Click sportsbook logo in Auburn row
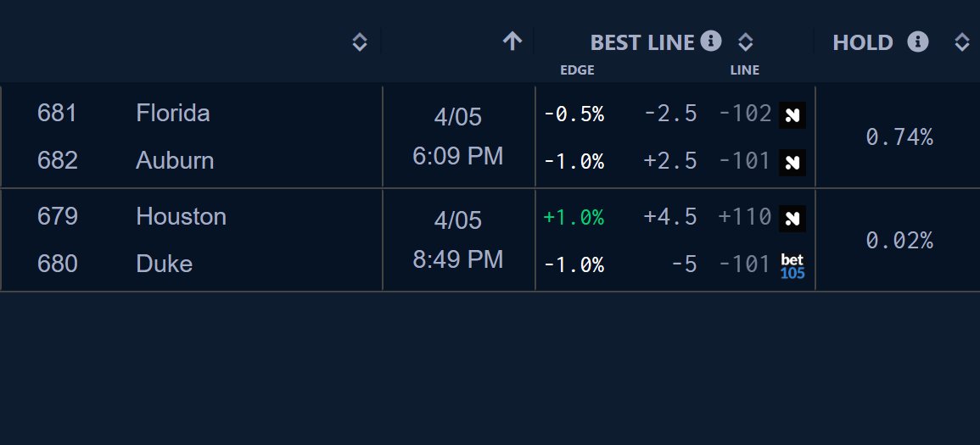The width and height of the screenshot is (980, 445). [792, 161]
